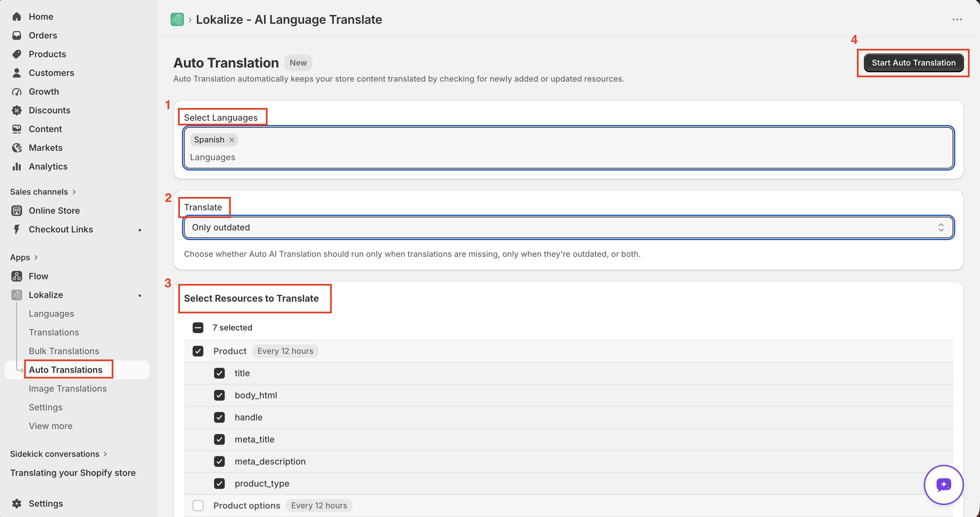Check the Product options checkbox
Image resolution: width=980 pixels, height=517 pixels.
click(198, 506)
